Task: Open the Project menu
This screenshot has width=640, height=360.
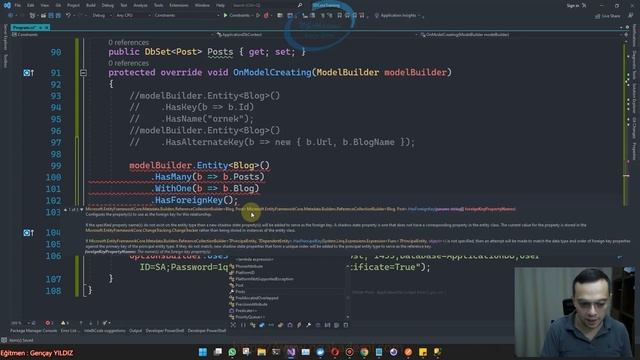Action: pos(73,5)
